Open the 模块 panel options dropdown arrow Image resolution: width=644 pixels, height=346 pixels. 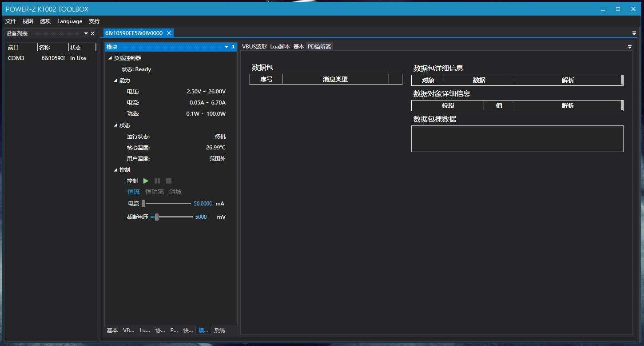click(227, 47)
